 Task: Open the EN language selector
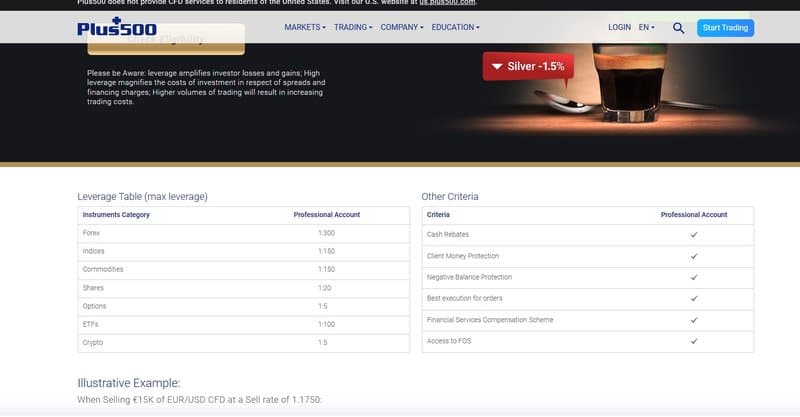646,27
